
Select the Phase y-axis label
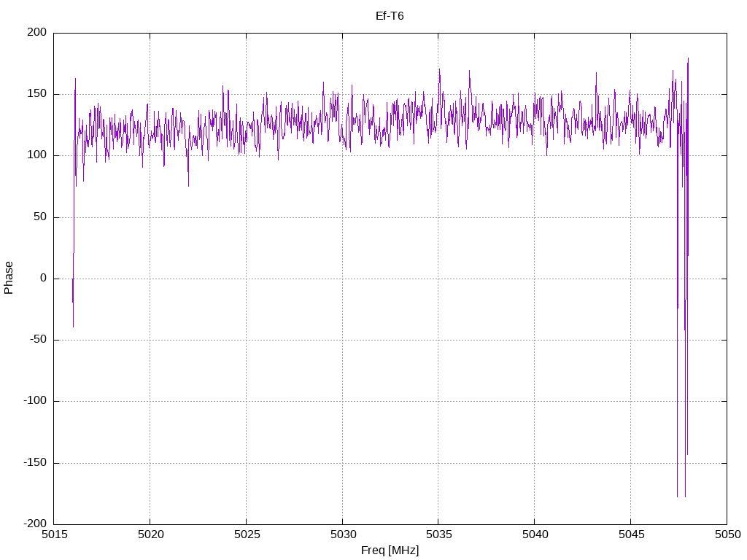[9, 278]
